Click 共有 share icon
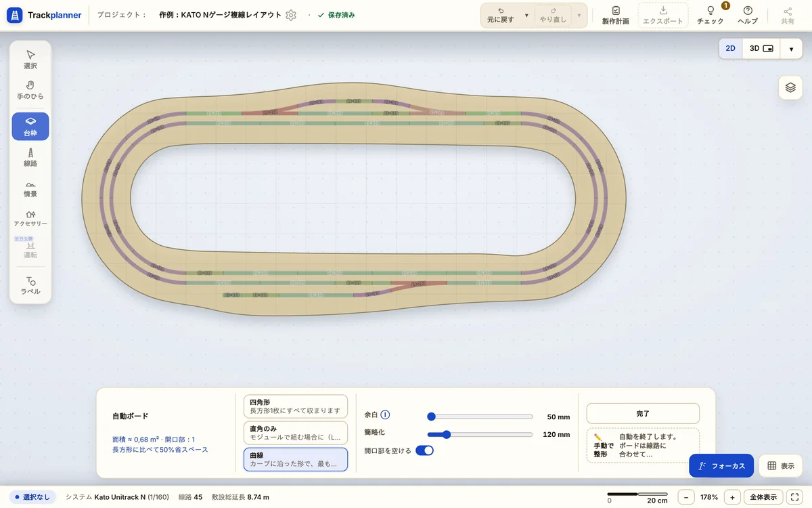This screenshot has height=508, width=812. pos(788,15)
